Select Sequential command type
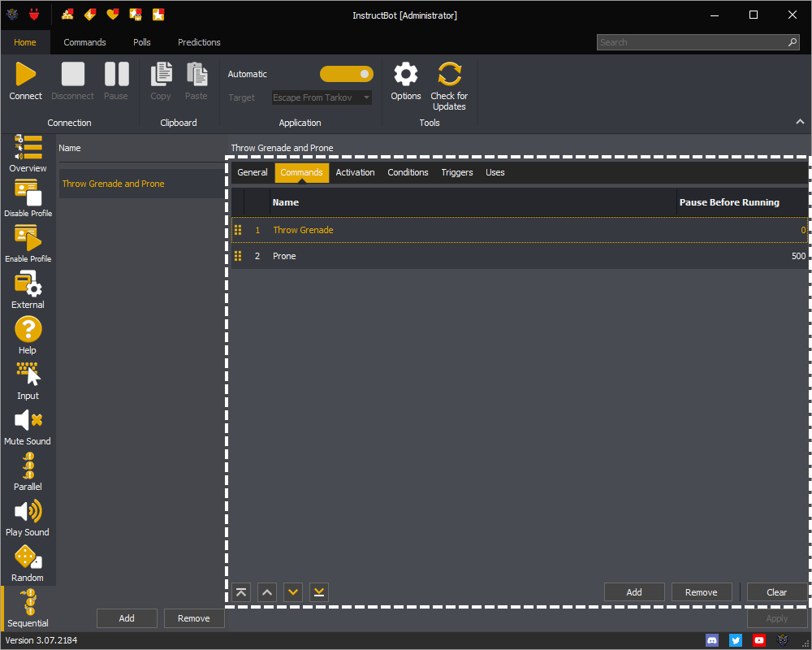The width and height of the screenshot is (812, 650). 28,609
